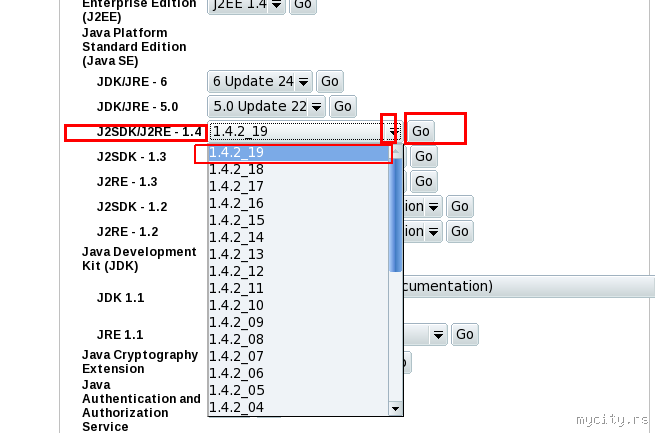This screenshot has width=655, height=433.
Task: Choose 1.4.2_16 from the list
Action: click(299, 203)
